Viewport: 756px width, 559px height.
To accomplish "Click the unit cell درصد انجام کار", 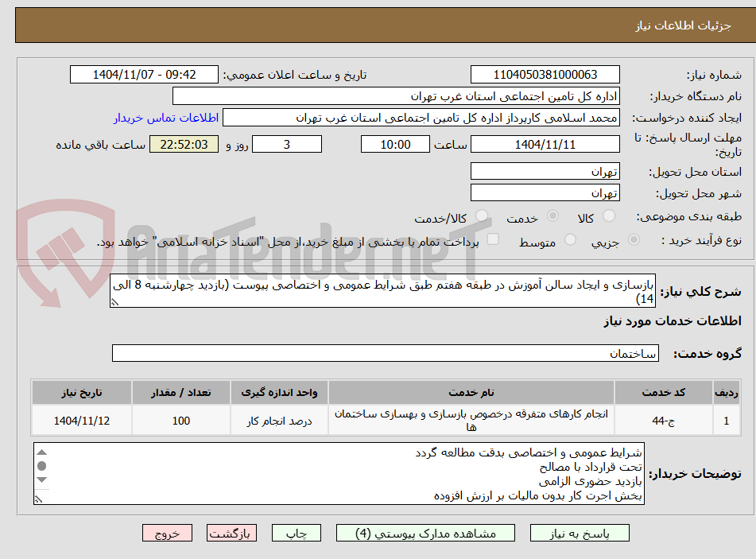I will coord(279,420).
